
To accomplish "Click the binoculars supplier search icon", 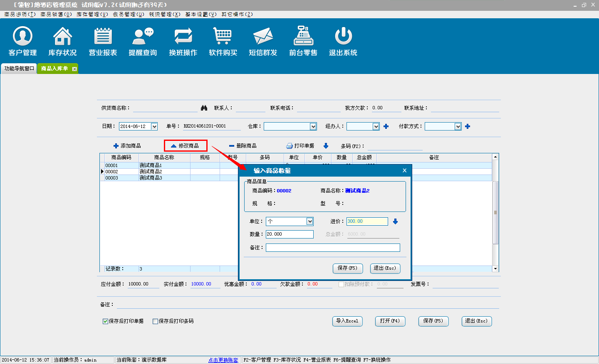I will tap(204, 108).
